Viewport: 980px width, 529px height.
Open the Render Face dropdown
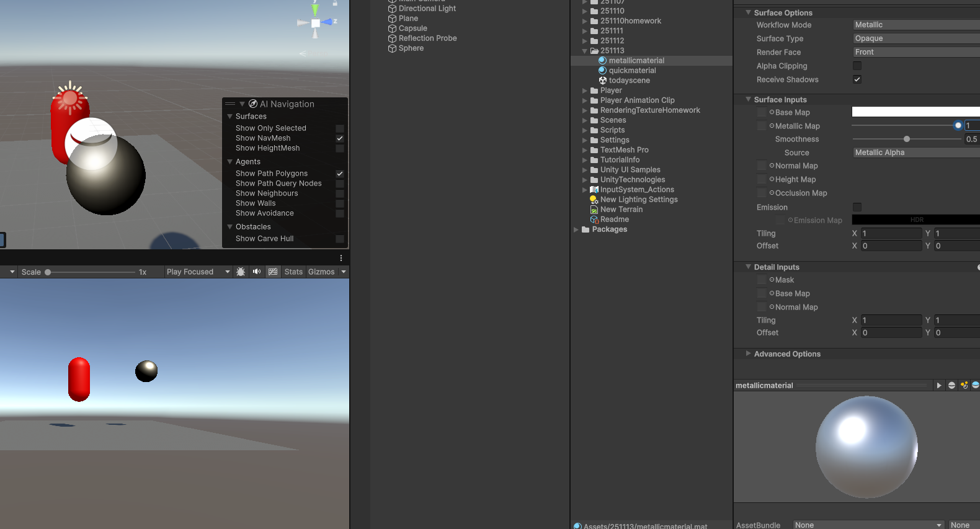click(916, 52)
